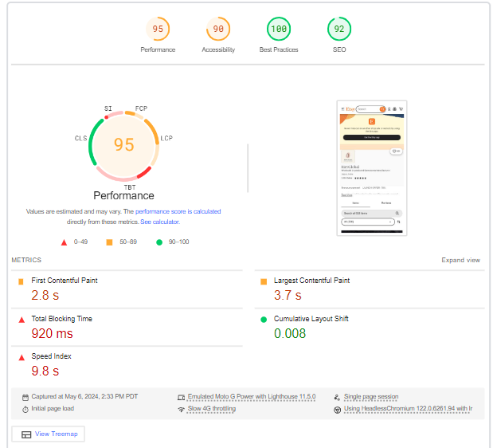
Task: Click the Speed Index metric title
Action: point(51,356)
